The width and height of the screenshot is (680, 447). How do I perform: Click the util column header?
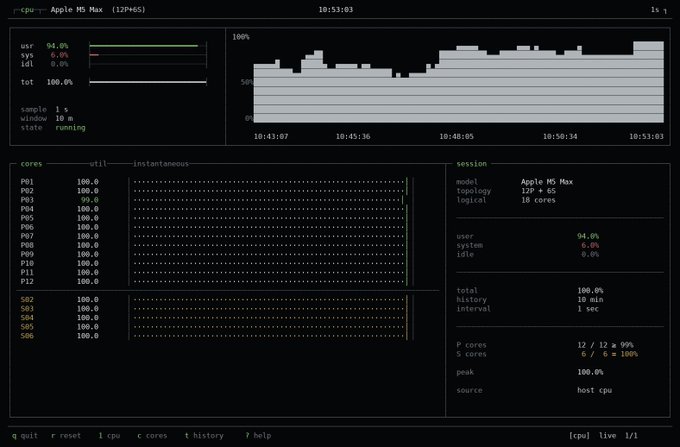[98, 163]
